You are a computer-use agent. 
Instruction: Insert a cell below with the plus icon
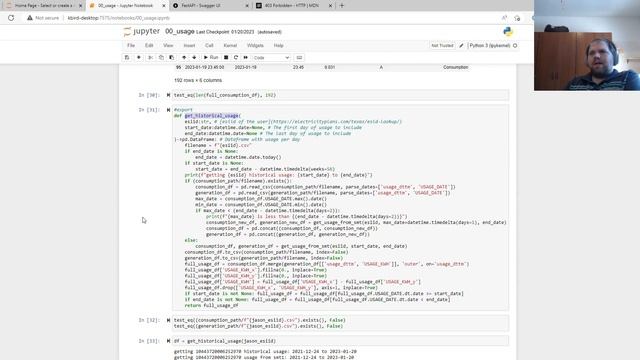pos(139,58)
